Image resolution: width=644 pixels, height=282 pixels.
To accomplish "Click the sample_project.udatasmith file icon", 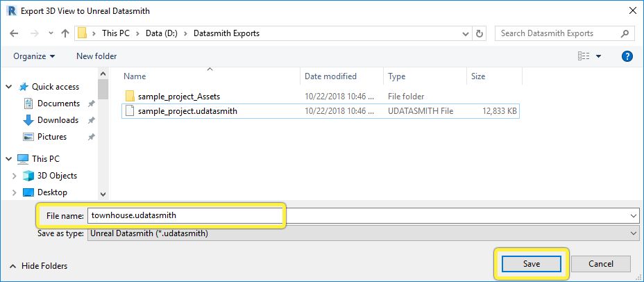I will coord(130,111).
